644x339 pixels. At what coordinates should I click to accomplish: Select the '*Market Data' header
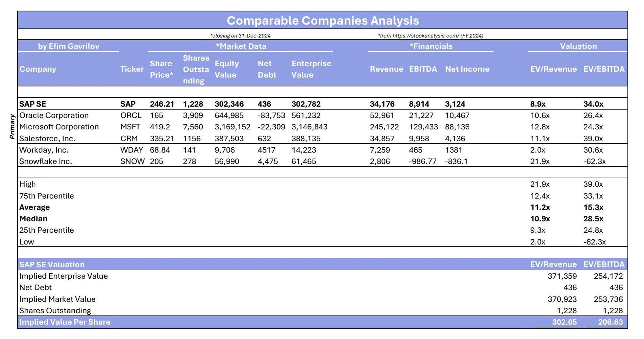pos(241,46)
